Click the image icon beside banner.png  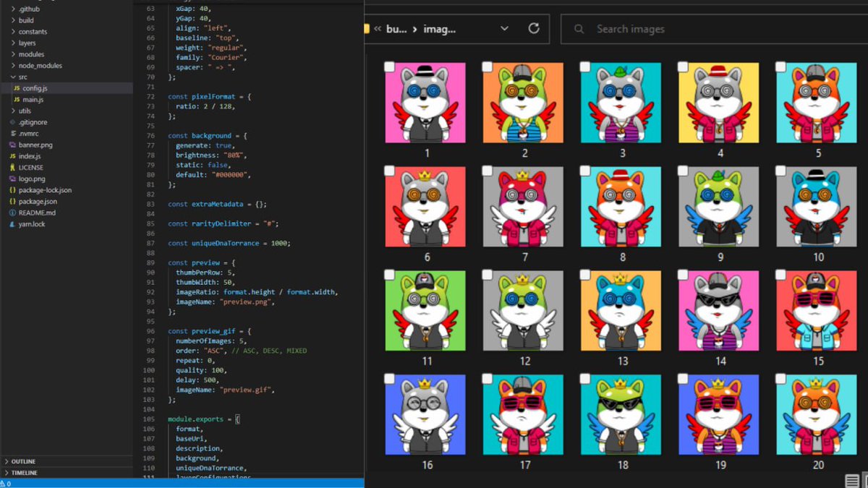pyautogui.click(x=12, y=145)
